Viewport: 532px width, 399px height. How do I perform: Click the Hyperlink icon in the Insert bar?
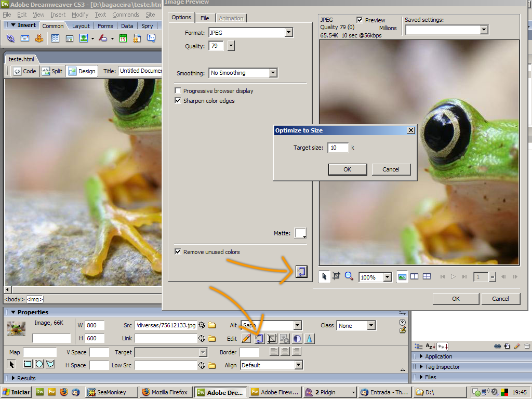click(x=10, y=38)
